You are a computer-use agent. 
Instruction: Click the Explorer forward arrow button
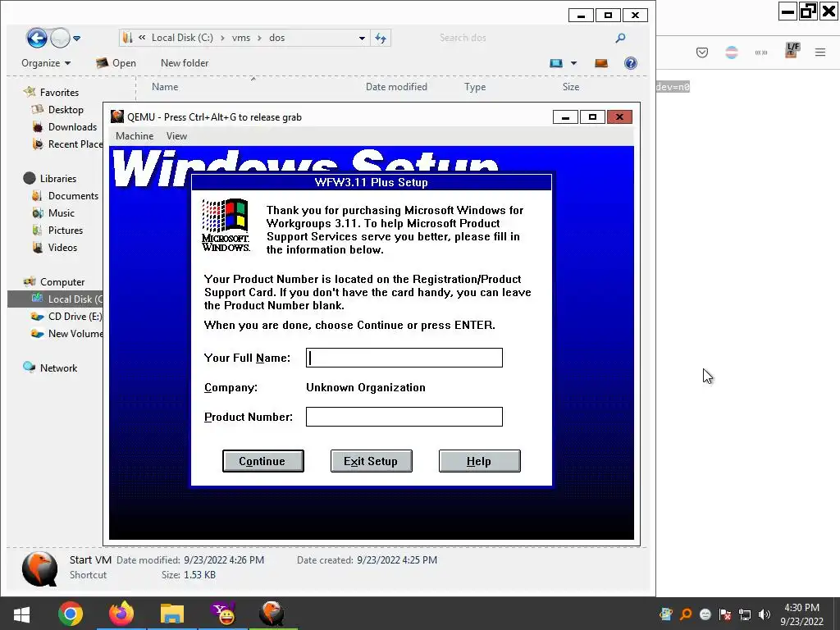tap(60, 38)
